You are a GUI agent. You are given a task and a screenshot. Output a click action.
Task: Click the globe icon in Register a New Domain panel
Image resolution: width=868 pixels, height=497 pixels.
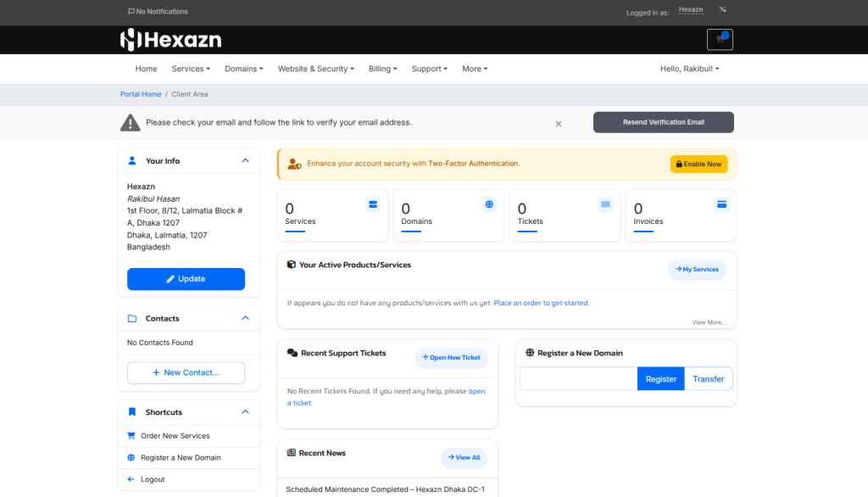tap(530, 353)
